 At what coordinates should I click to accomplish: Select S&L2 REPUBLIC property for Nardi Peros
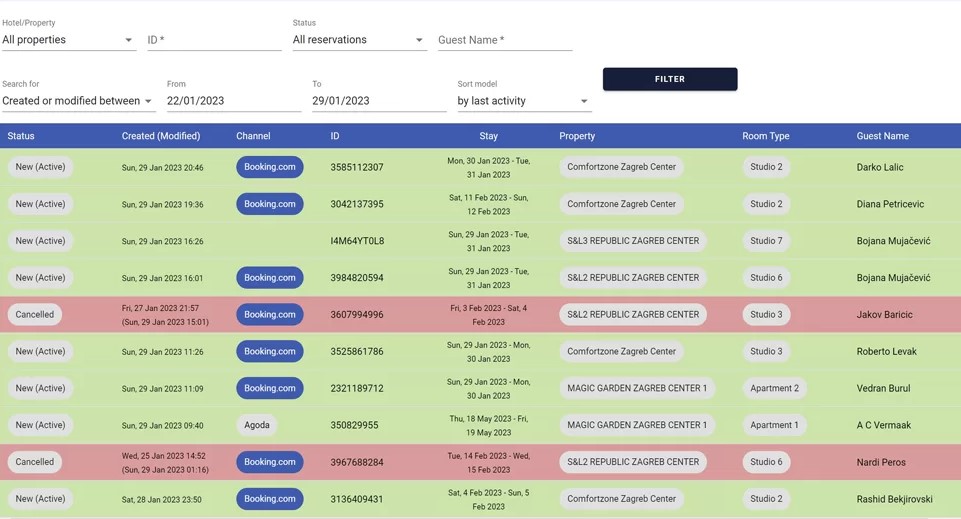[x=633, y=462]
